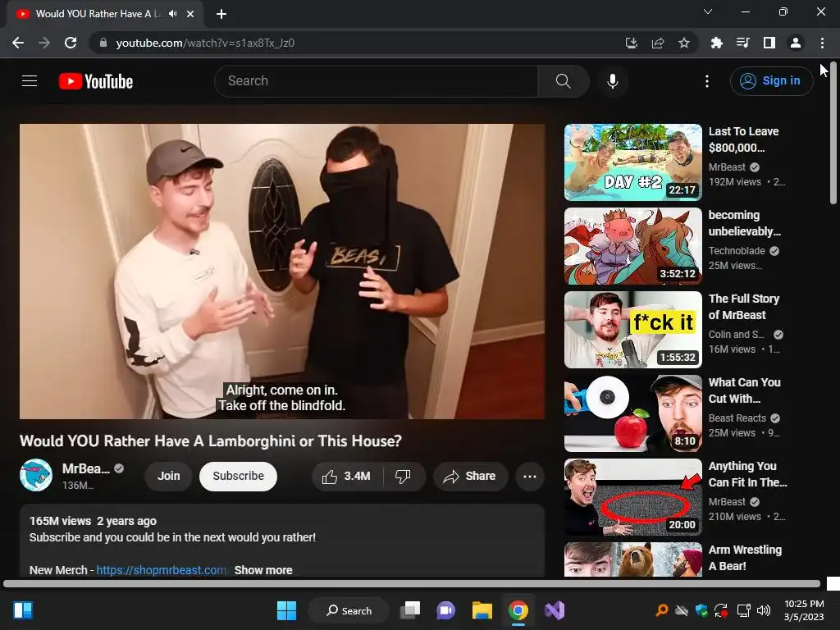Open taskbar clock showing 10:25 PM
The height and width of the screenshot is (630, 840).
804,610
